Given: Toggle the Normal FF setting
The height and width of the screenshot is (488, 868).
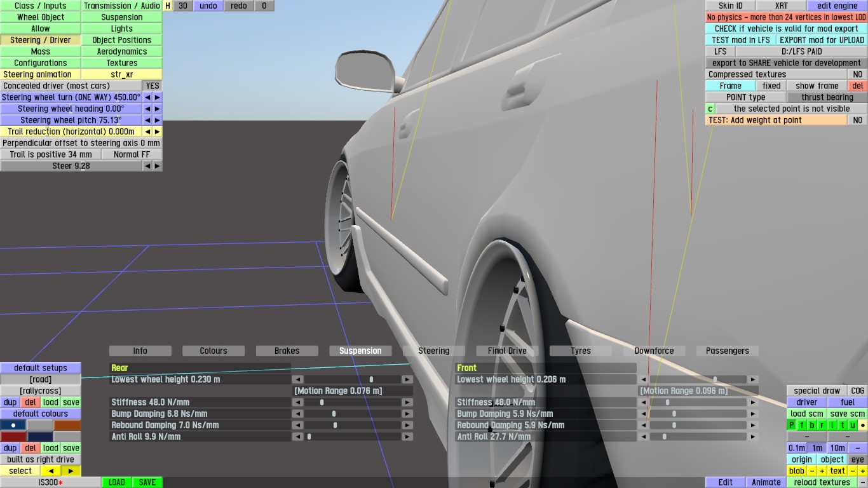Looking at the screenshot, I should (x=132, y=154).
